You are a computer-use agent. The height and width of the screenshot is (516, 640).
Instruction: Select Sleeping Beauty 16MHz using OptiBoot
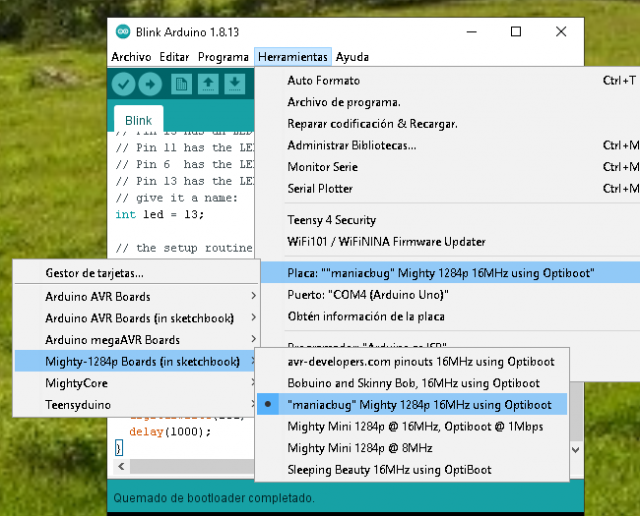(x=389, y=470)
